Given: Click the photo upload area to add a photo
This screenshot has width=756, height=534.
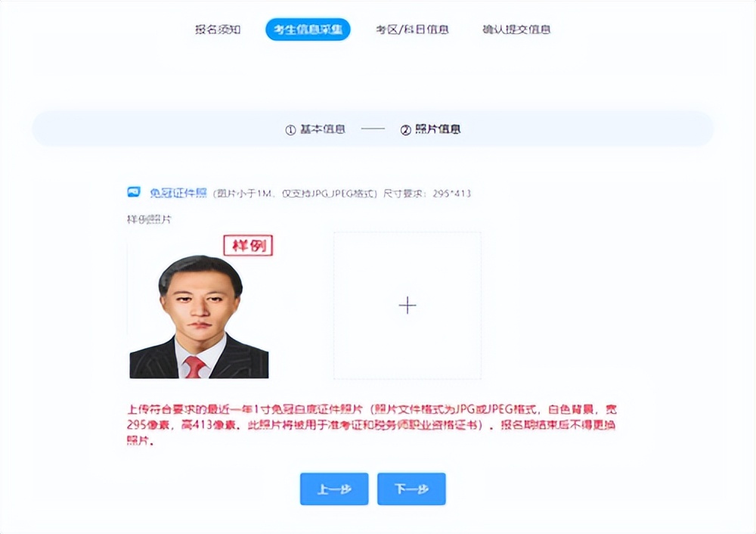Looking at the screenshot, I should tap(407, 306).
